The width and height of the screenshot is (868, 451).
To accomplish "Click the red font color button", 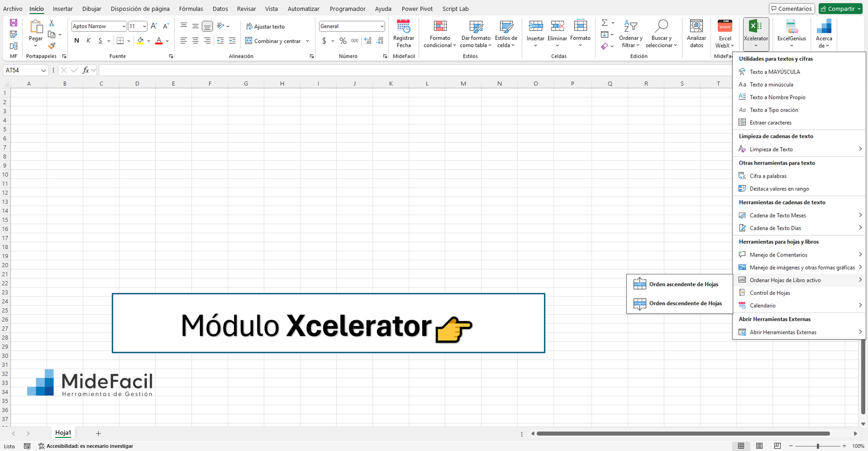I will (159, 41).
